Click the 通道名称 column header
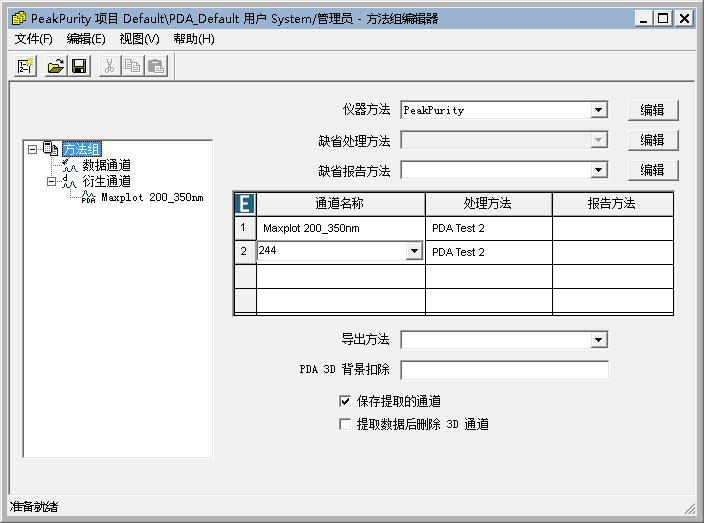704x523 pixels. pos(341,204)
